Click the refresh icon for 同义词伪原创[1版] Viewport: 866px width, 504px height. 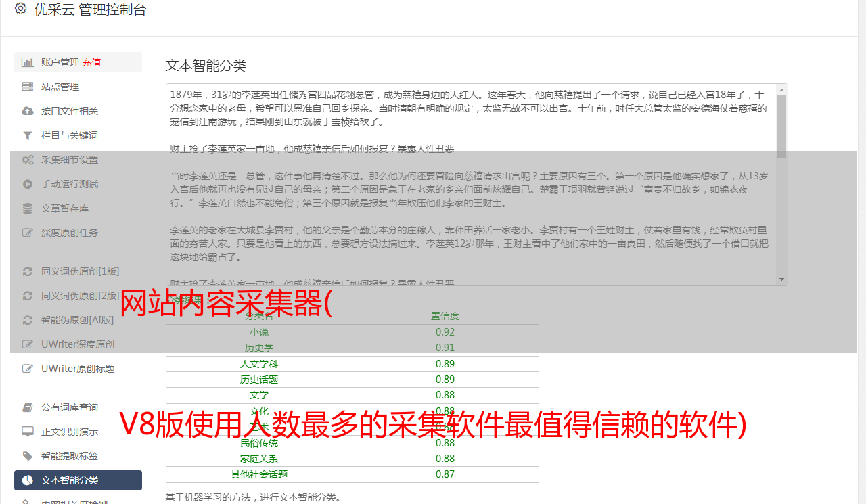coord(28,271)
